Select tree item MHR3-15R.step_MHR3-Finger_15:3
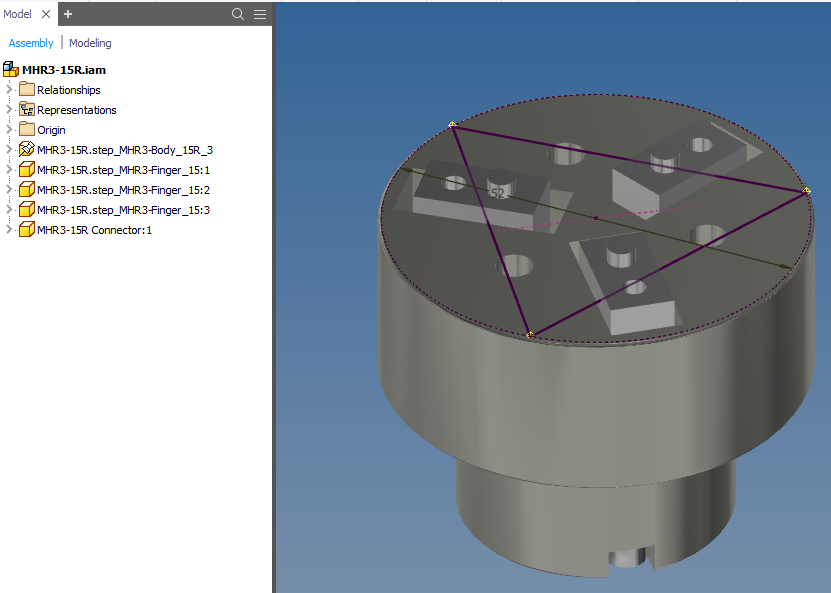This screenshot has height=593, width=831. pyautogui.click(x=27, y=209)
